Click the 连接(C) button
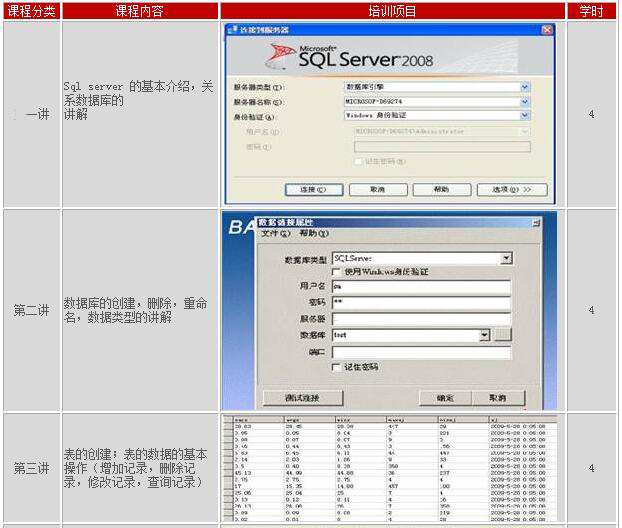The width and height of the screenshot is (622, 528). (314, 190)
